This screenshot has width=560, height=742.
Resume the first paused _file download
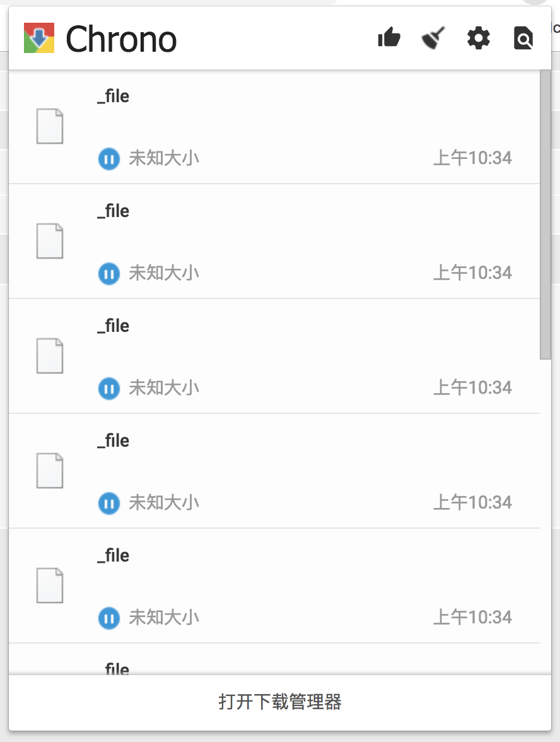(x=108, y=158)
